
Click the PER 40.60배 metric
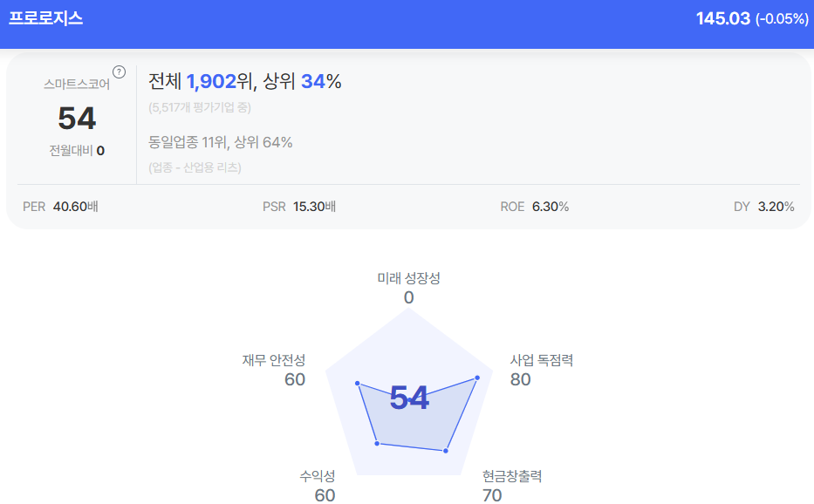click(x=60, y=207)
